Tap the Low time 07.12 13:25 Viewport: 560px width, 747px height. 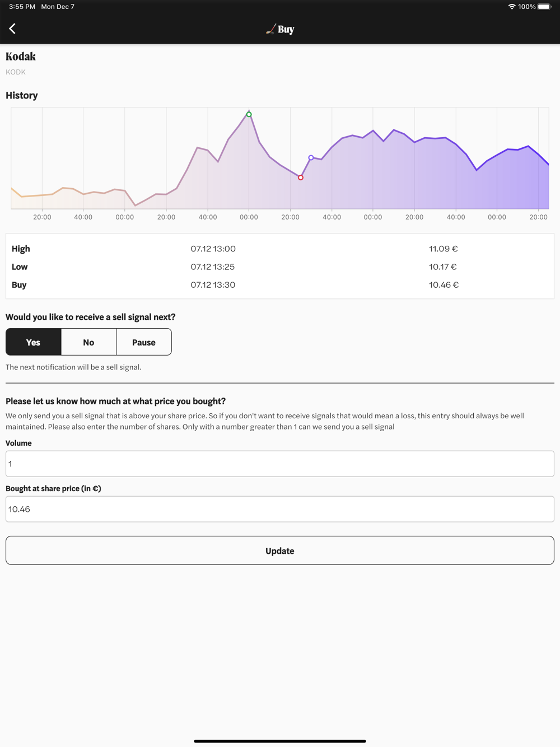click(213, 267)
